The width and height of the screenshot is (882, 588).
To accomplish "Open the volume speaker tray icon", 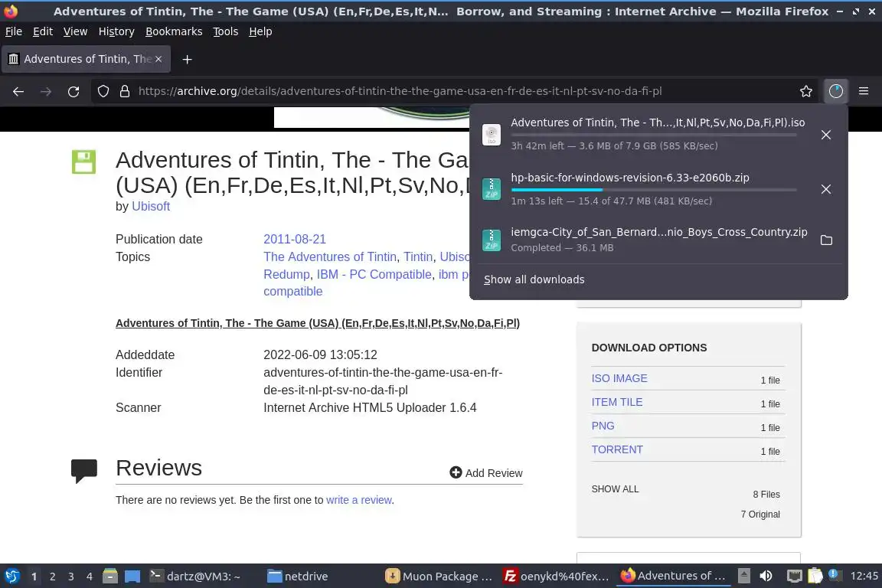I will (x=766, y=576).
